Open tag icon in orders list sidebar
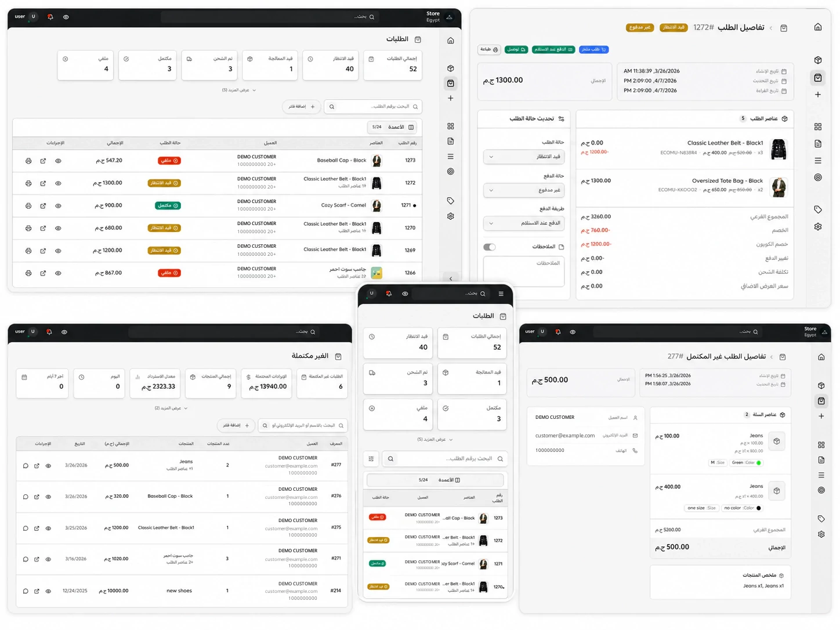The image size is (840, 630). tap(451, 201)
